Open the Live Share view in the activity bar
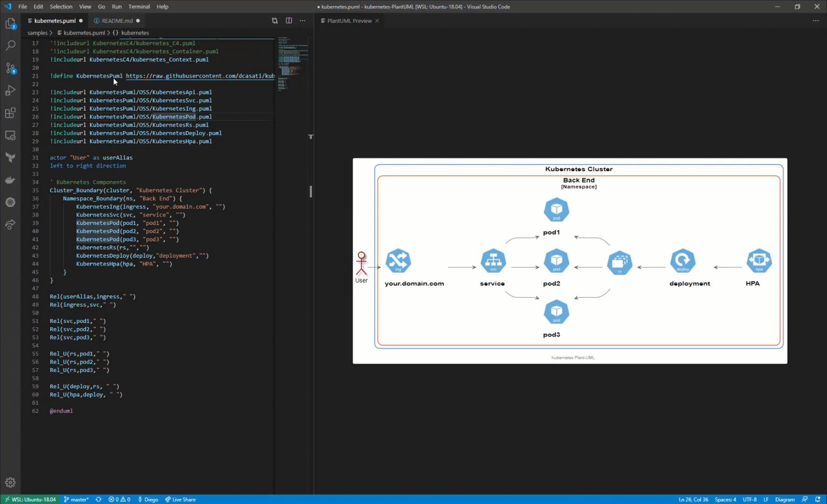The image size is (827, 504). [x=10, y=224]
